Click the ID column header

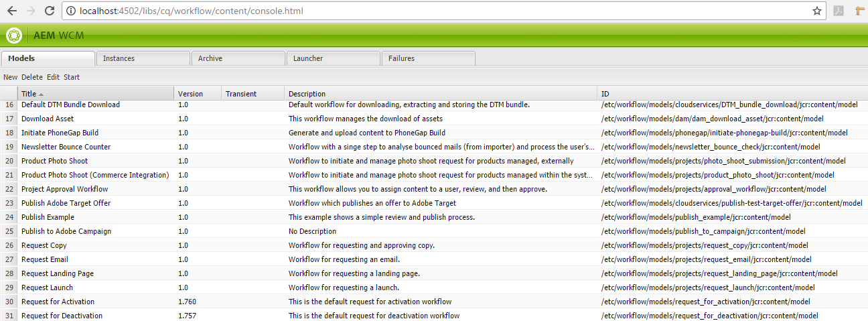(x=733, y=94)
